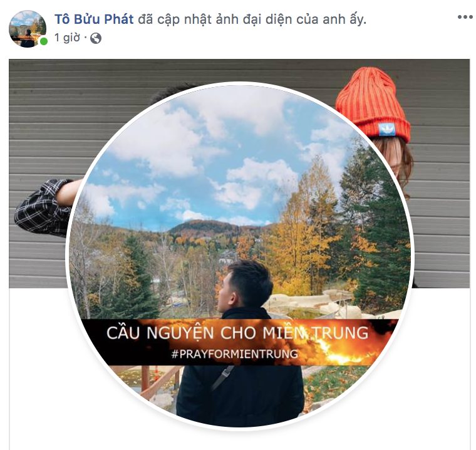The height and width of the screenshot is (450, 476).
Task: Click the #PRAYFORMIENTRUNG hashtag text
Action: pyautogui.click(x=234, y=354)
